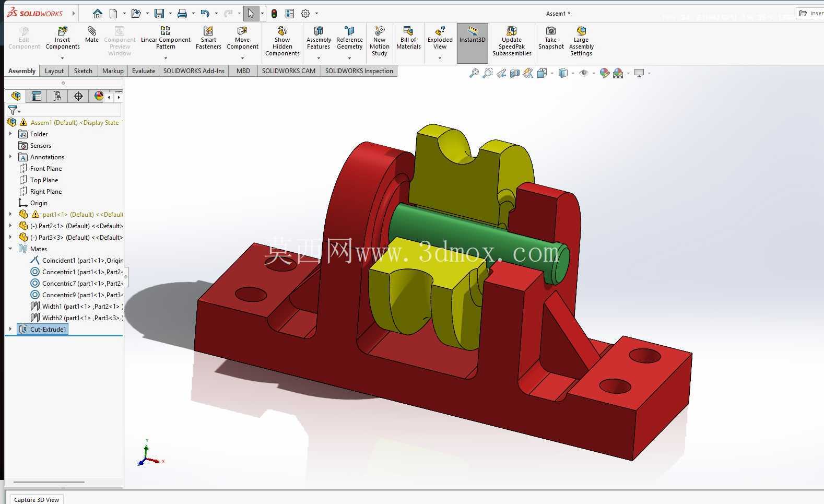
Task: Expand the Cut-Extrude1 feature node
Action: point(10,329)
